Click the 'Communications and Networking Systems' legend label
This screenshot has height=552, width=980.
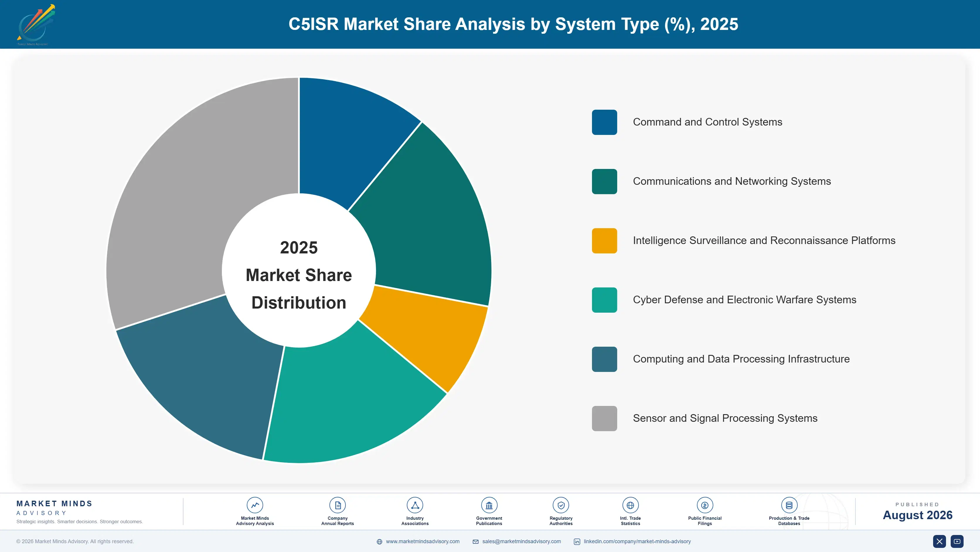coord(731,182)
